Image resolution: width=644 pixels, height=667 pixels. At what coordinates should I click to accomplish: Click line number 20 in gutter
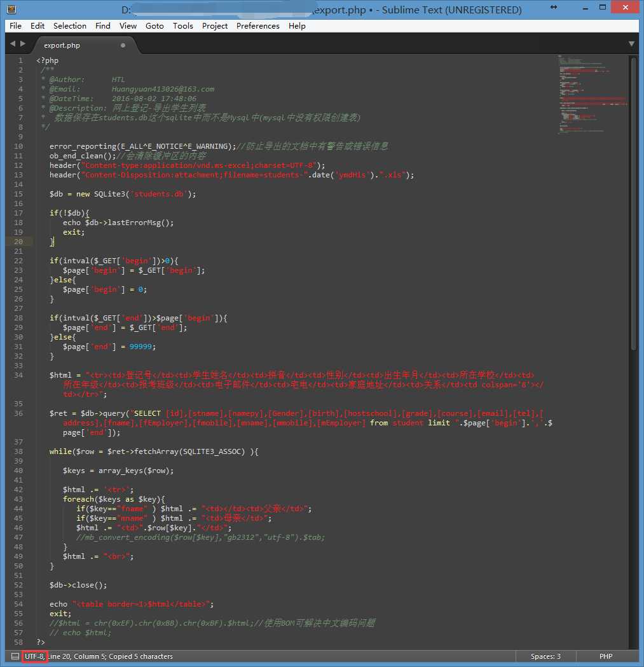coord(18,242)
